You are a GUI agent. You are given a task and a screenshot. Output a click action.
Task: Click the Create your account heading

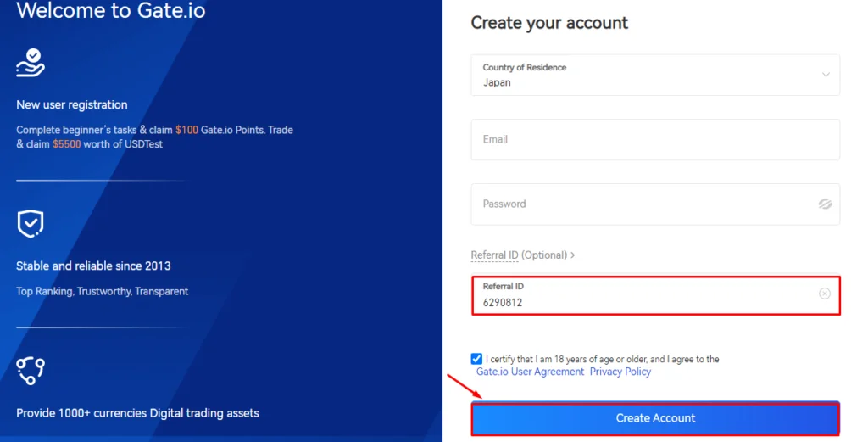pyautogui.click(x=549, y=23)
